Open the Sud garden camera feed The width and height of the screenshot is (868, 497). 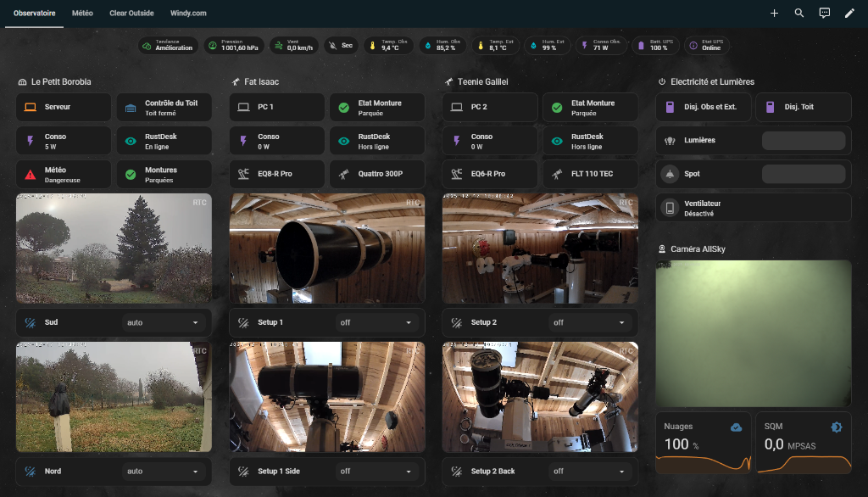pos(114,248)
